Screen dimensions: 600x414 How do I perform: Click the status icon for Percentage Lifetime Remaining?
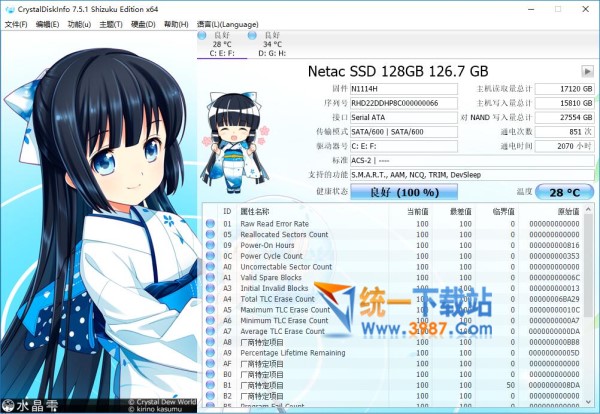(x=210, y=352)
